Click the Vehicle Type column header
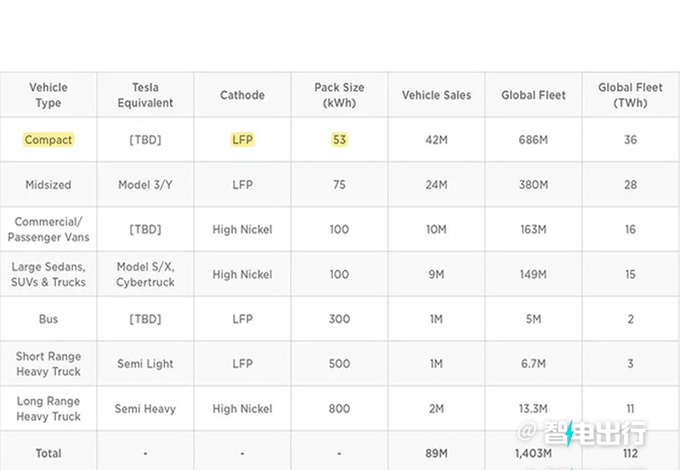This screenshot has height=470, width=680. pyautogui.click(x=48, y=95)
